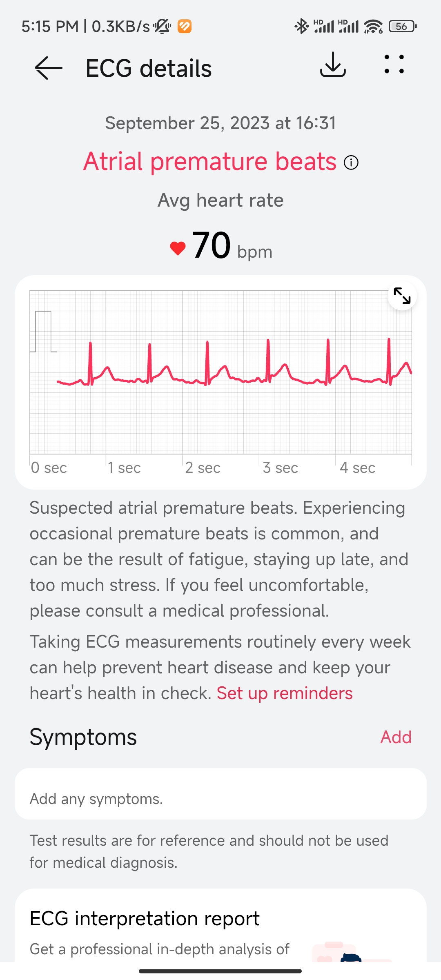This screenshot has width=441, height=980.
Task: Tap the ECG details page title
Action: tap(149, 68)
